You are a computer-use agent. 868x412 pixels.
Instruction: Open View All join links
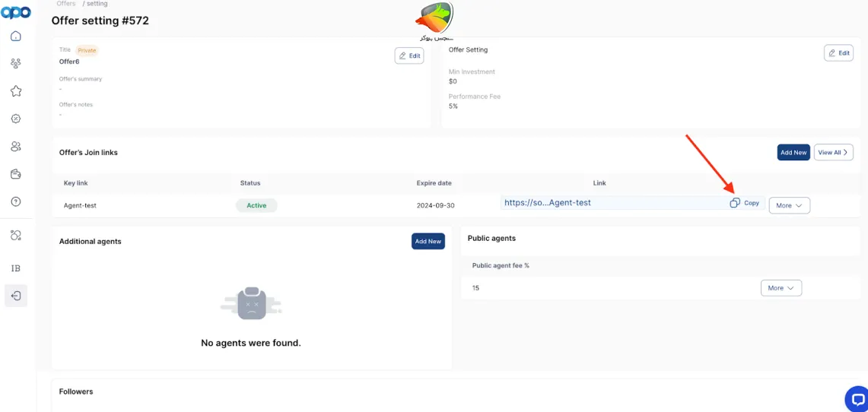(x=833, y=152)
